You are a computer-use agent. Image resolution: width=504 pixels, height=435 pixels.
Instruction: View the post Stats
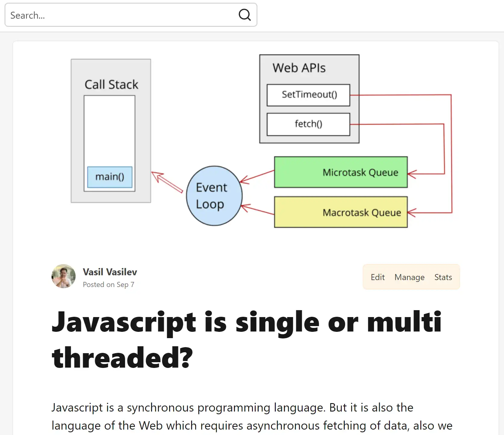(x=443, y=277)
